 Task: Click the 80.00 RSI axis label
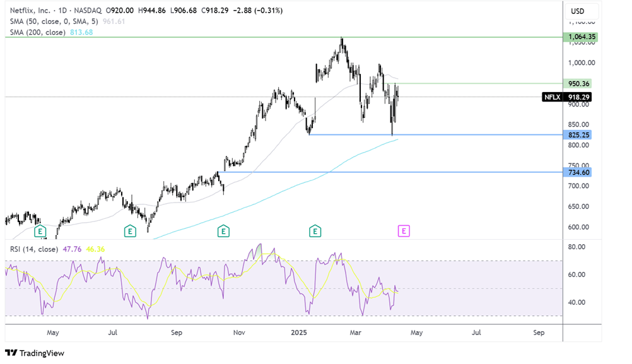click(x=576, y=247)
